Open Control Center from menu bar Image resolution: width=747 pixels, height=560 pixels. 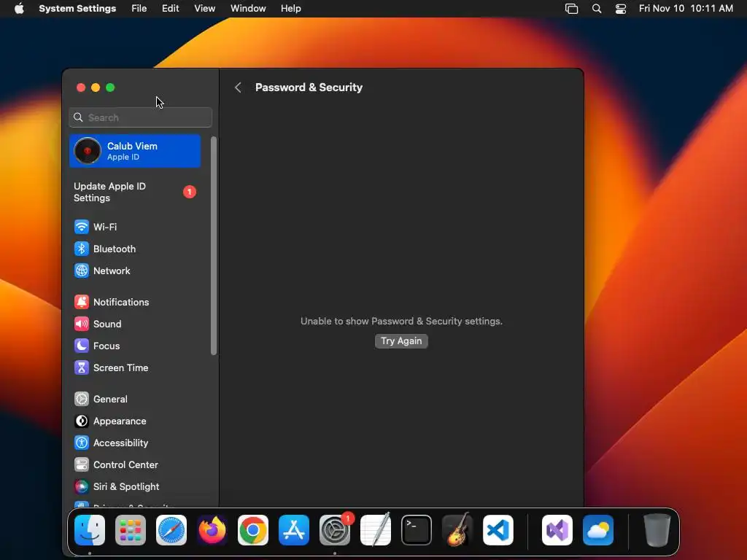click(x=621, y=9)
